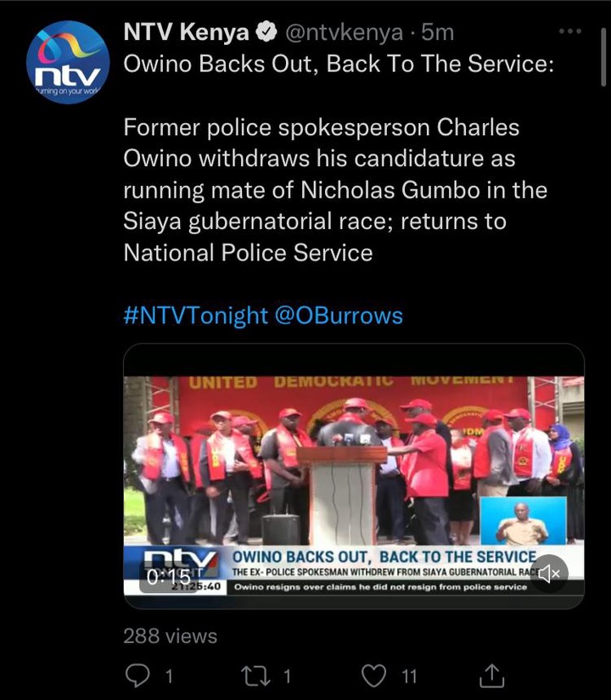Viewport: 611px width, 700px height.
Task: Click the scrollbar thumb on the right edge
Action: tap(603, 57)
